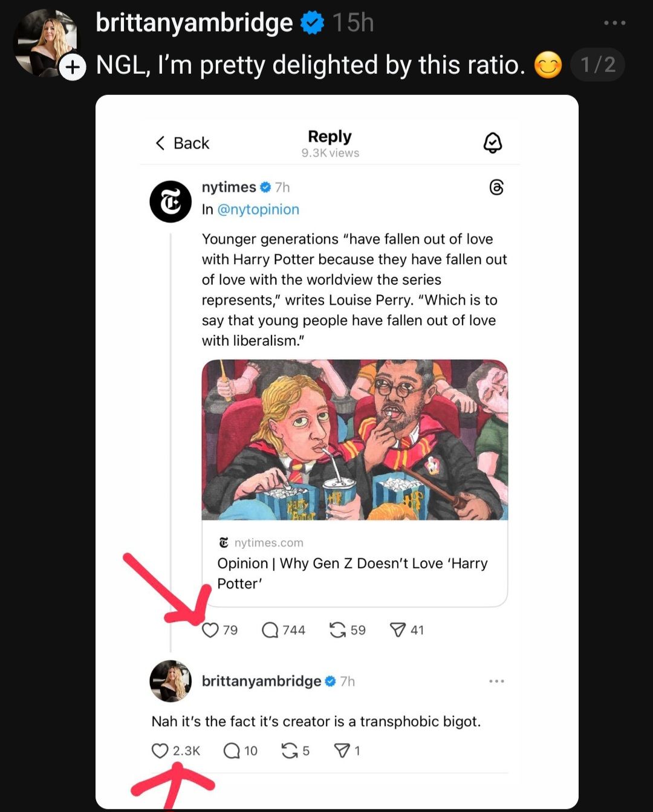Open the three-dot menu on outer post
653x812 pixels.
614,23
